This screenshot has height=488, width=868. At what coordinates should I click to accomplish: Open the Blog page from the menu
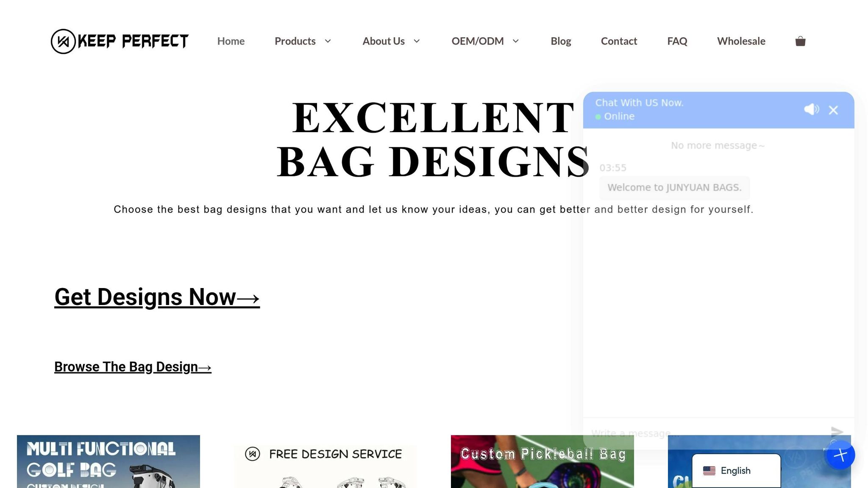tap(561, 41)
